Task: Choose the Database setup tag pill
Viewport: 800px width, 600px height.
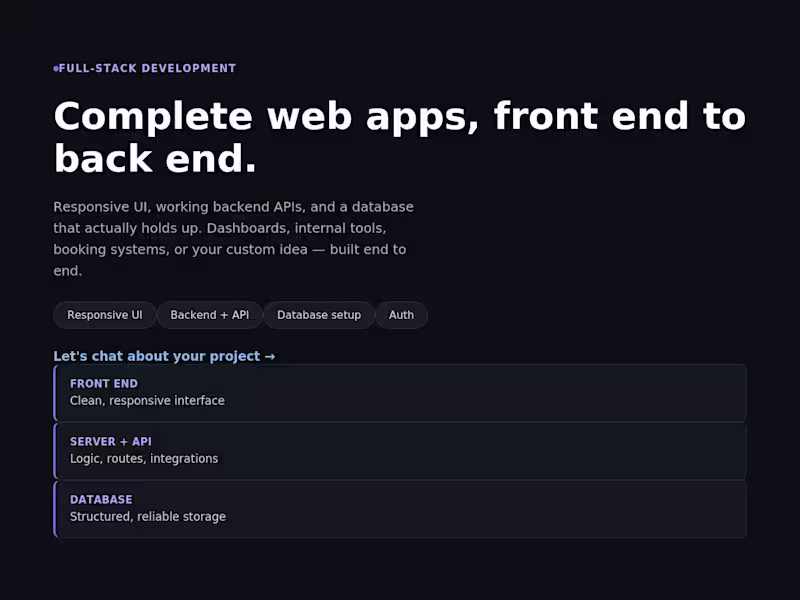Action: click(319, 315)
